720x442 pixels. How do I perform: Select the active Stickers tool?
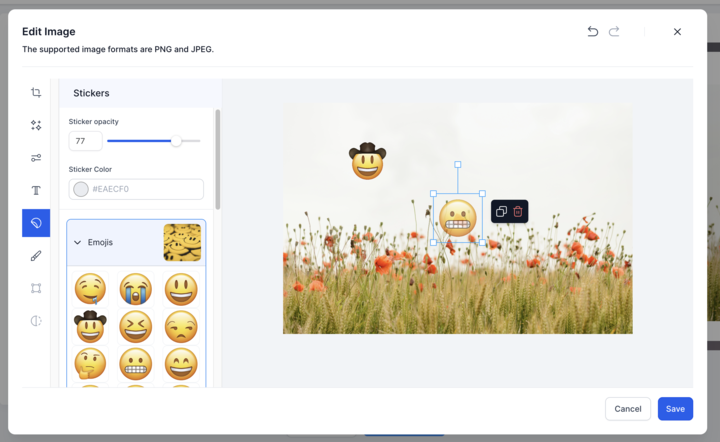tap(36, 223)
